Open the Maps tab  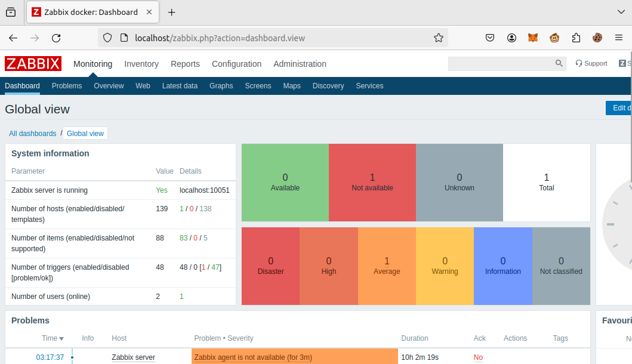[x=292, y=86]
